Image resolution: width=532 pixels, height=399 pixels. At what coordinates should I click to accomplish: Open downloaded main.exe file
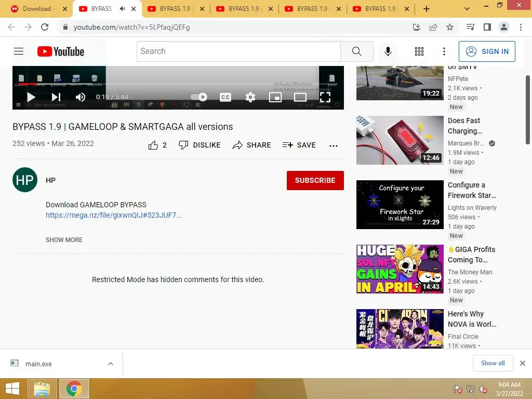[x=38, y=364]
